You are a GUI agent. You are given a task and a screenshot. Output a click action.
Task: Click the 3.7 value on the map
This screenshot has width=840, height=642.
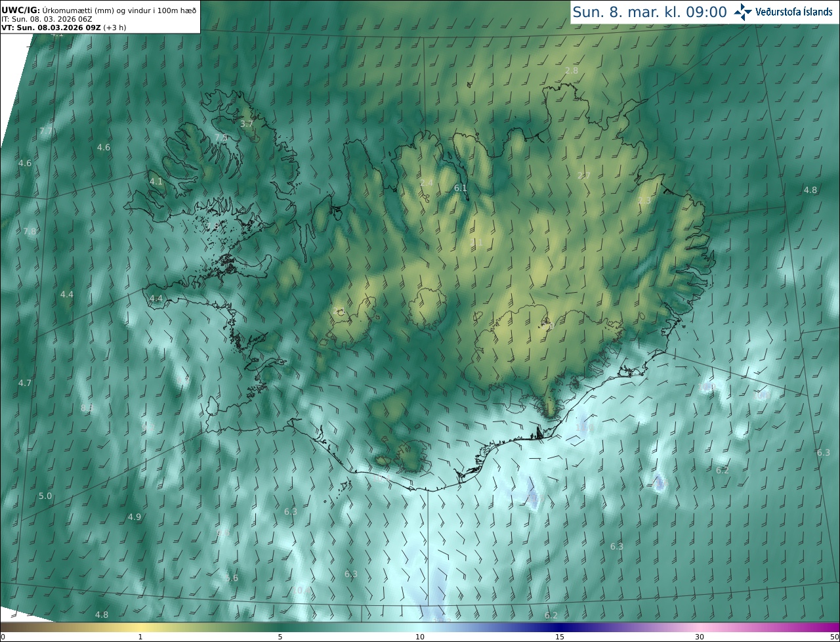pos(246,123)
